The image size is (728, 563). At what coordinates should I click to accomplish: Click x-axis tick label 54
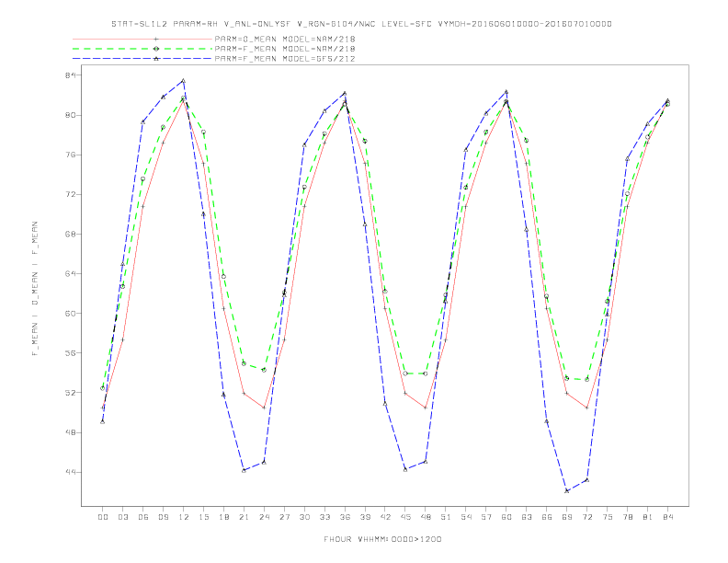click(466, 517)
